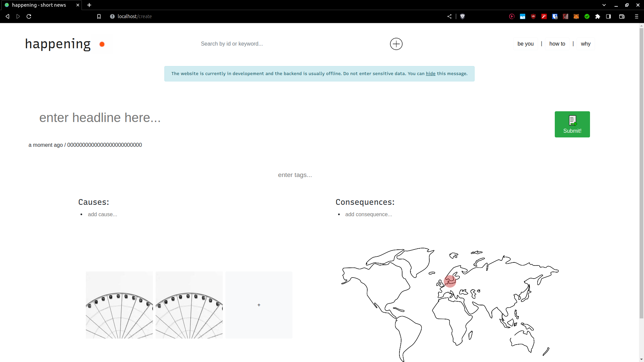Viewport: 644px width, 362px height.
Task: Bookmark this page with bookmark icon
Action: pyautogui.click(x=99, y=16)
